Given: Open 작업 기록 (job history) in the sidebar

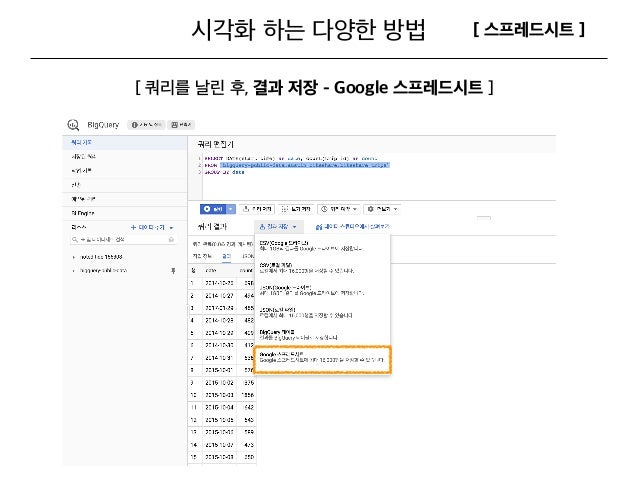Looking at the screenshot, I should click(125, 171).
